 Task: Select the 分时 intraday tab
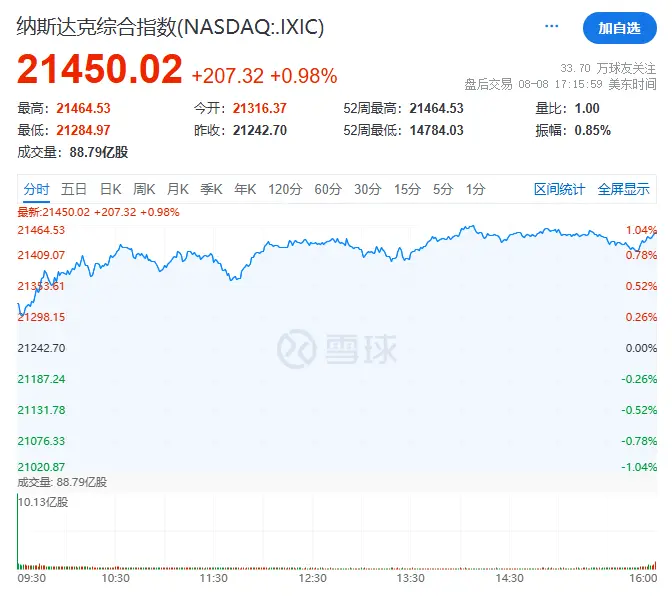pyautogui.click(x=36, y=189)
